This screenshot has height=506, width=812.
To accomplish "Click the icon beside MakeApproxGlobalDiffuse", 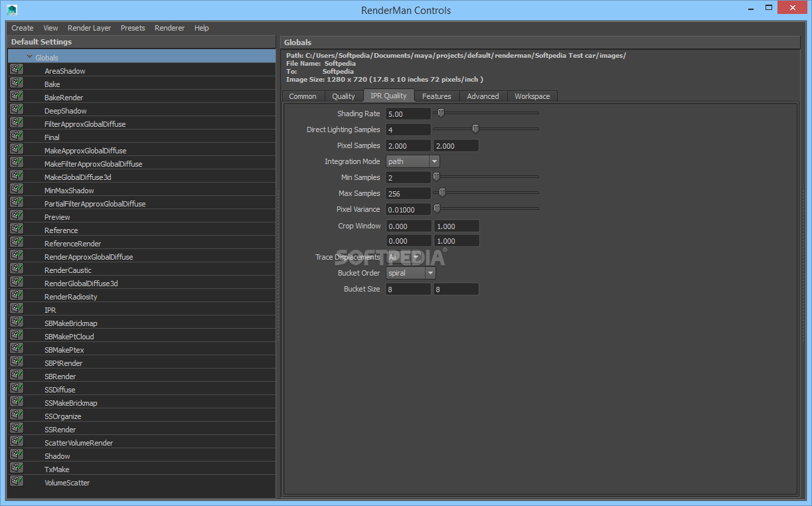I will point(17,149).
